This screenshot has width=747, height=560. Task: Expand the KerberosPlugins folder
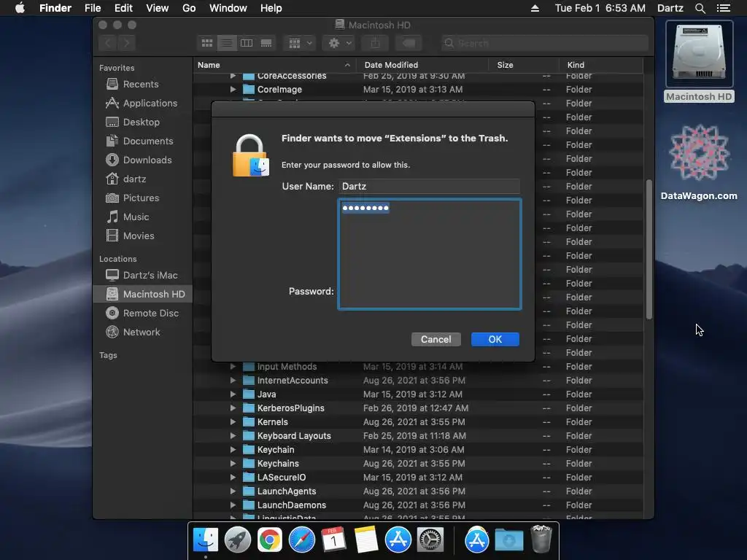pyautogui.click(x=233, y=408)
